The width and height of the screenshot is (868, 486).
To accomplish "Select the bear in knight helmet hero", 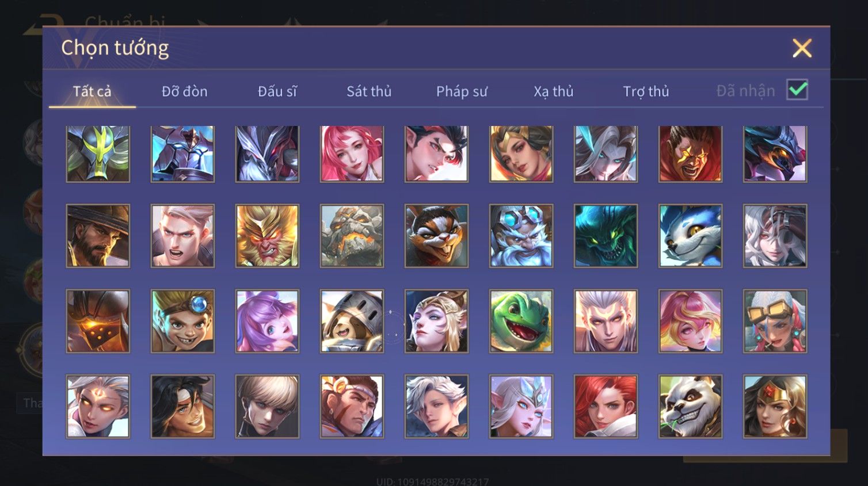I will tap(352, 321).
